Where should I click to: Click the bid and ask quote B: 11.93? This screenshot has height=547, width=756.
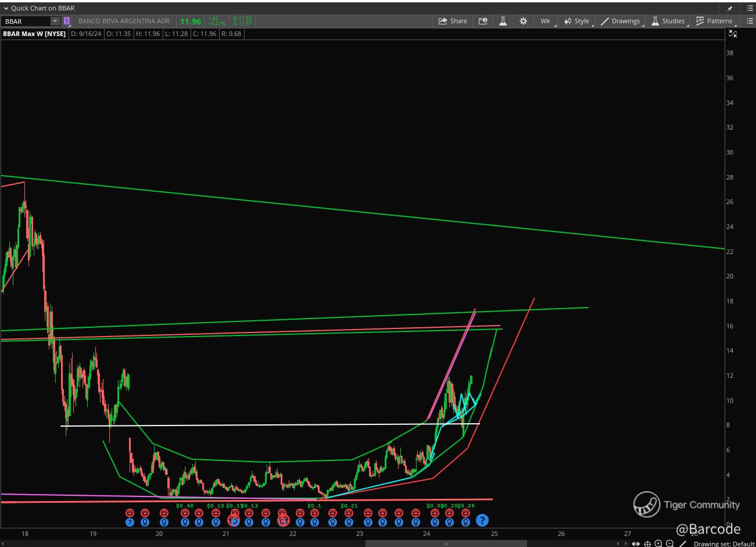242,19
